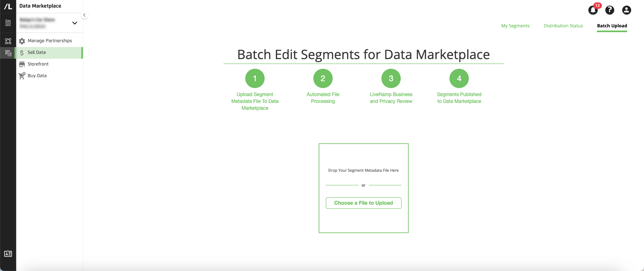Open the help question mark icon

610,10
